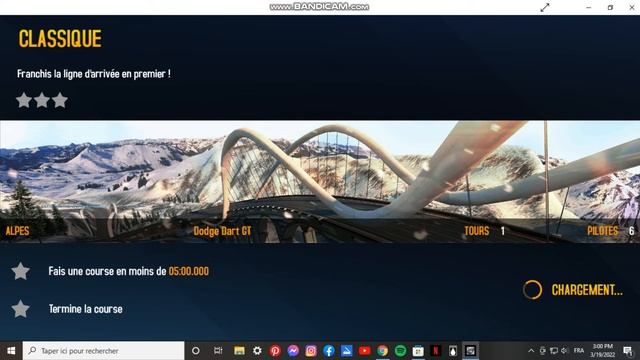Click the middle rating star under the description

pyautogui.click(x=42, y=100)
